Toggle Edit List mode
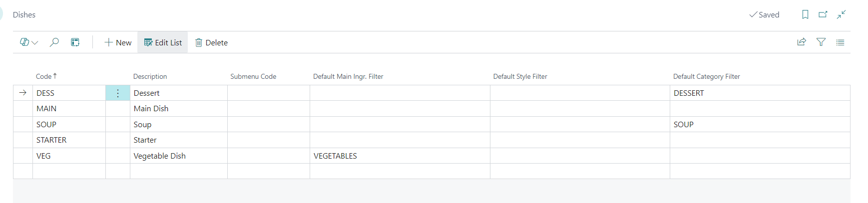The width and height of the screenshot is (868, 203). tap(163, 42)
